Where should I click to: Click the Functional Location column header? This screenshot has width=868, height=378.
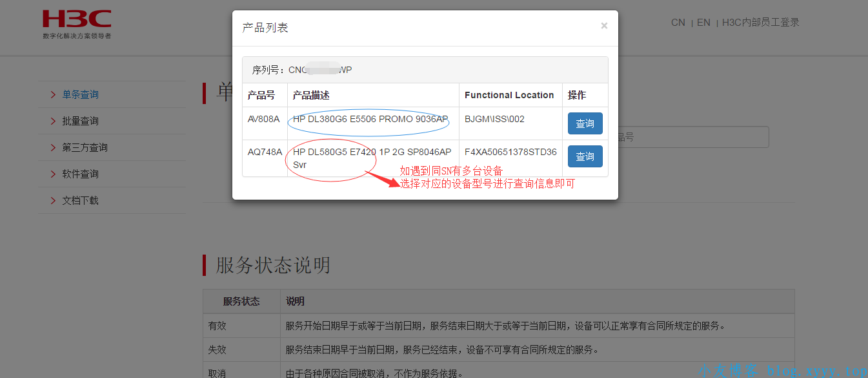(509, 95)
